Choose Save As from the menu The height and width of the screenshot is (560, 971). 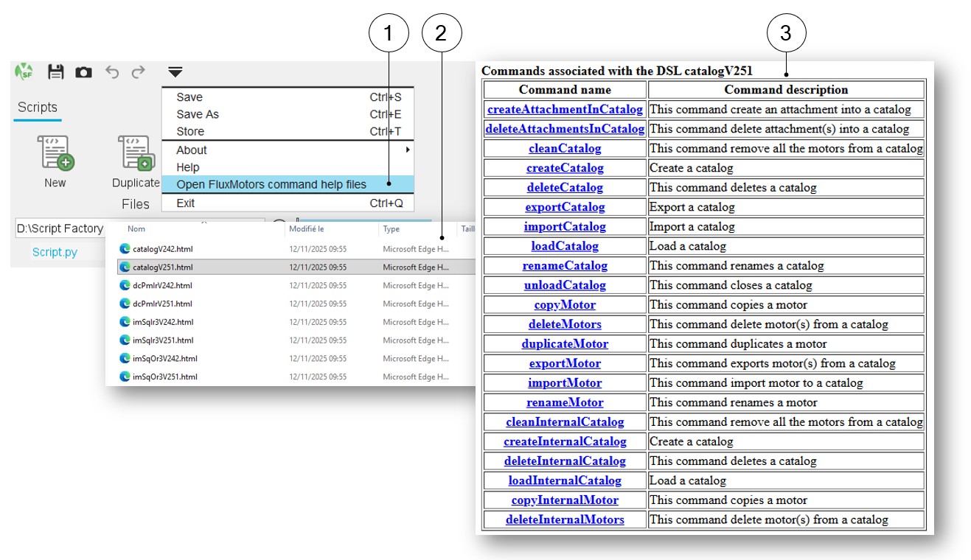[x=288, y=114]
